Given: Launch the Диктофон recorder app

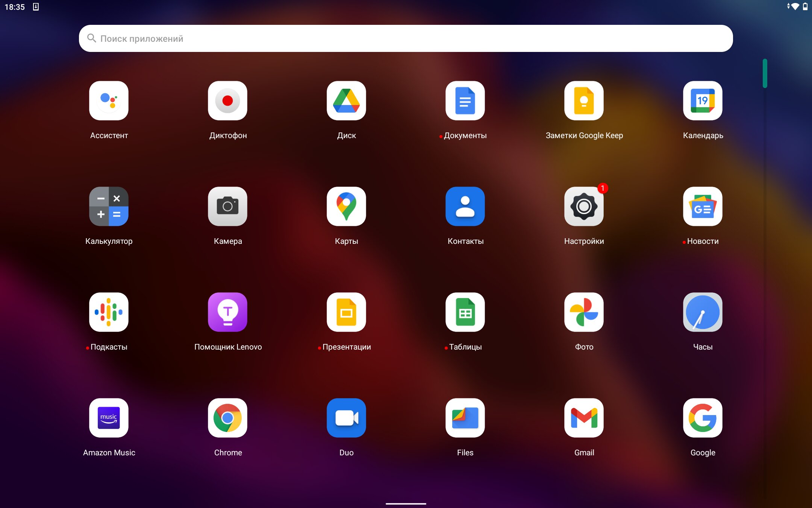Looking at the screenshot, I should point(227,101).
